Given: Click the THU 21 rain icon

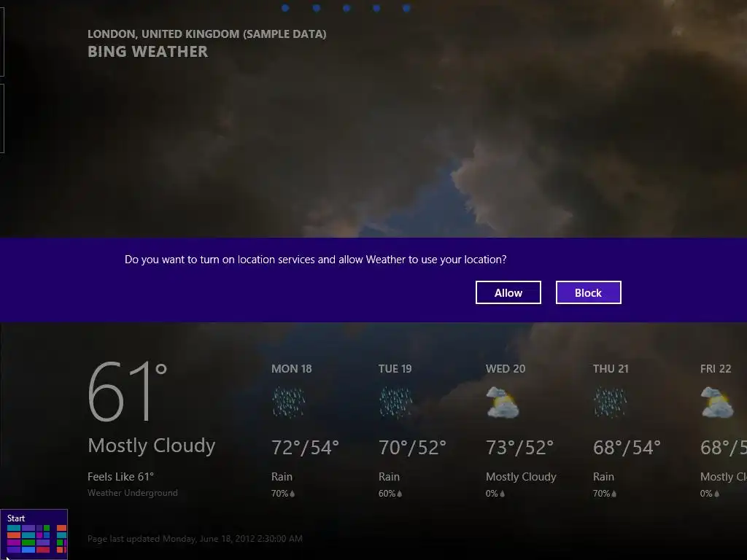Looking at the screenshot, I should [611, 402].
